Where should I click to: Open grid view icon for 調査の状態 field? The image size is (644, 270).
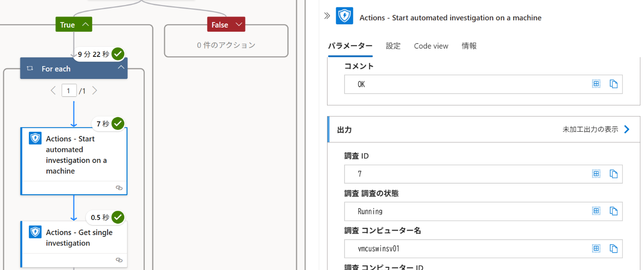point(596,211)
